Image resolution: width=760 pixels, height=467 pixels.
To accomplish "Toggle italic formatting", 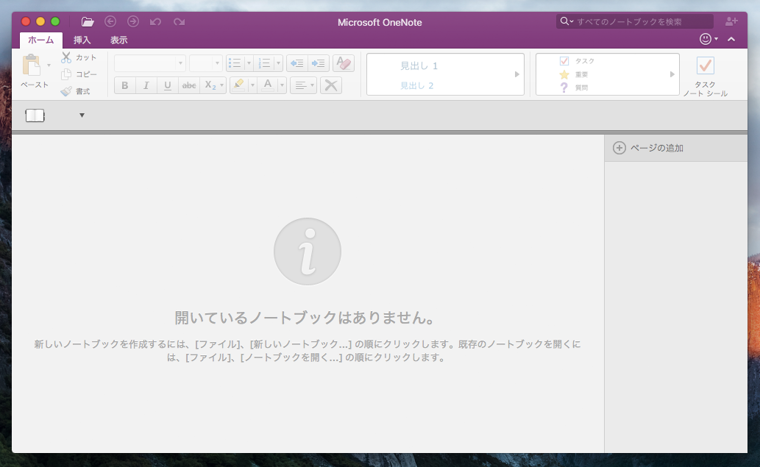I will 146,85.
